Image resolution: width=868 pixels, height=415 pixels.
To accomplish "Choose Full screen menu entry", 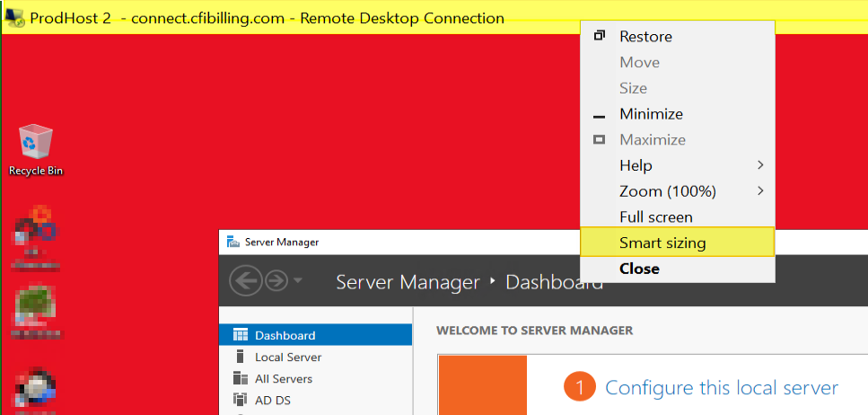I will [677, 216].
